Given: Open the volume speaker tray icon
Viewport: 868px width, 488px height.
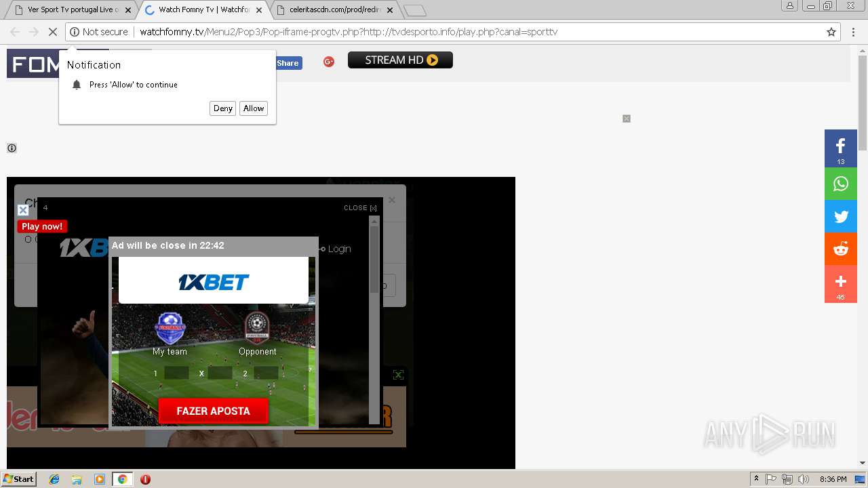Looking at the screenshot, I should coord(804,479).
